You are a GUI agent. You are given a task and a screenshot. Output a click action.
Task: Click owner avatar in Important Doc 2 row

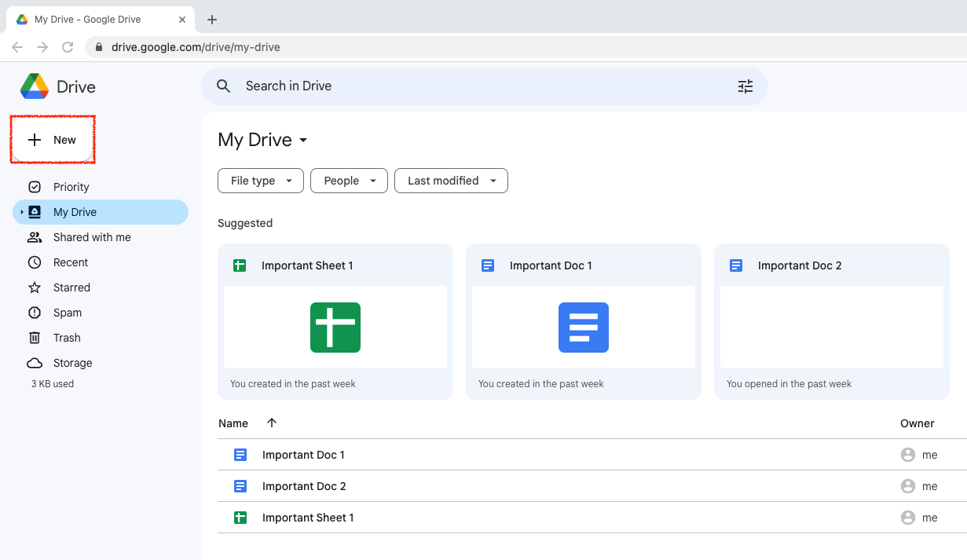tap(908, 486)
